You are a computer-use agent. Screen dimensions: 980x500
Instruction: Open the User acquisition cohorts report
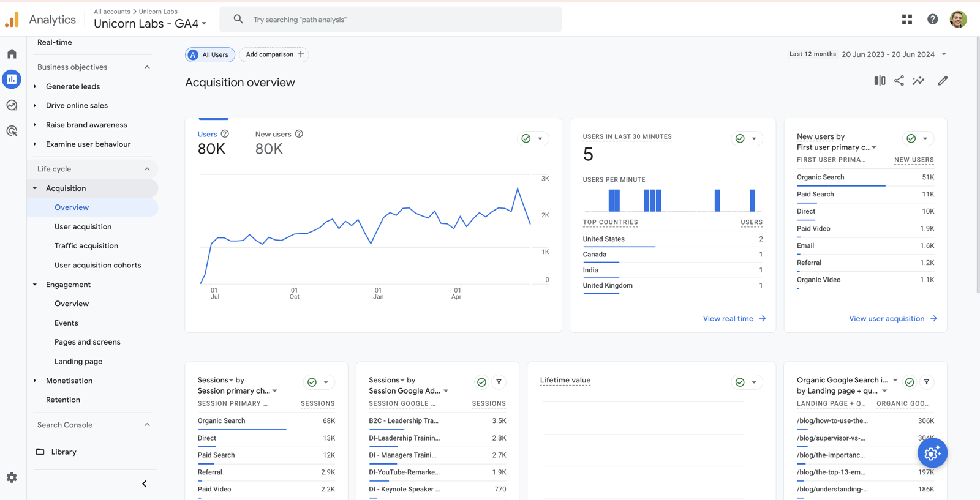click(97, 265)
